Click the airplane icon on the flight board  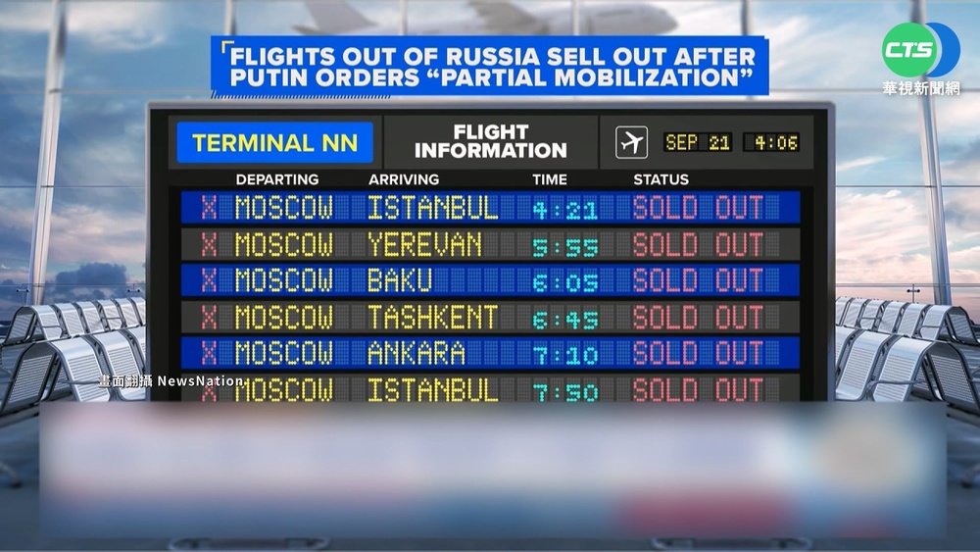(632, 142)
